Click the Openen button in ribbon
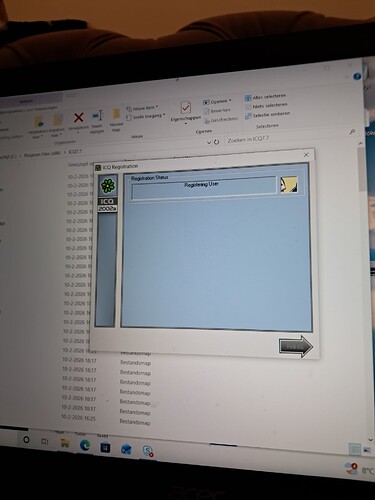The height and width of the screenshot is (500, 375). click(x=217, y=101)
